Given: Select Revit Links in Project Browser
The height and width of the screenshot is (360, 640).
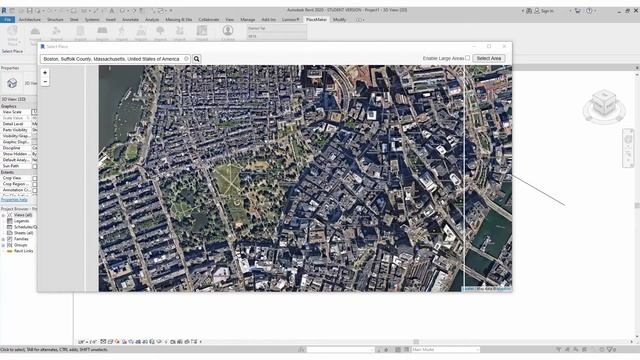Looking at the screenshot, I should click(23, 251).
